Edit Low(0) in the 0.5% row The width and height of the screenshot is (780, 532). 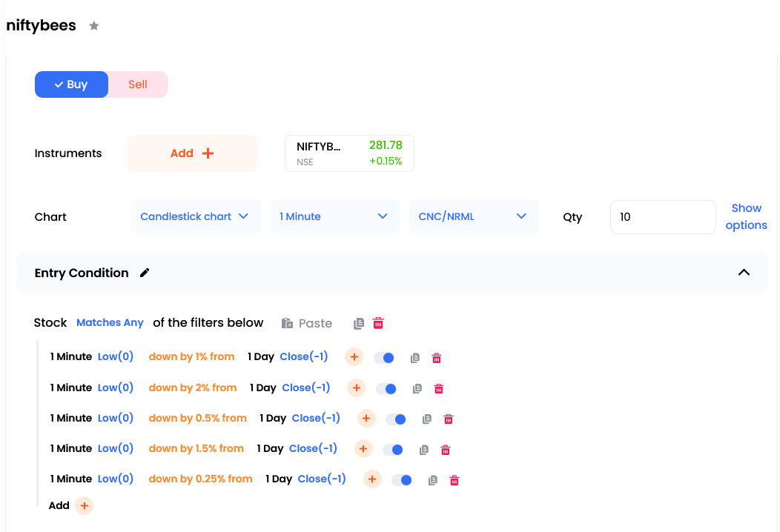(x=116, y=418)
